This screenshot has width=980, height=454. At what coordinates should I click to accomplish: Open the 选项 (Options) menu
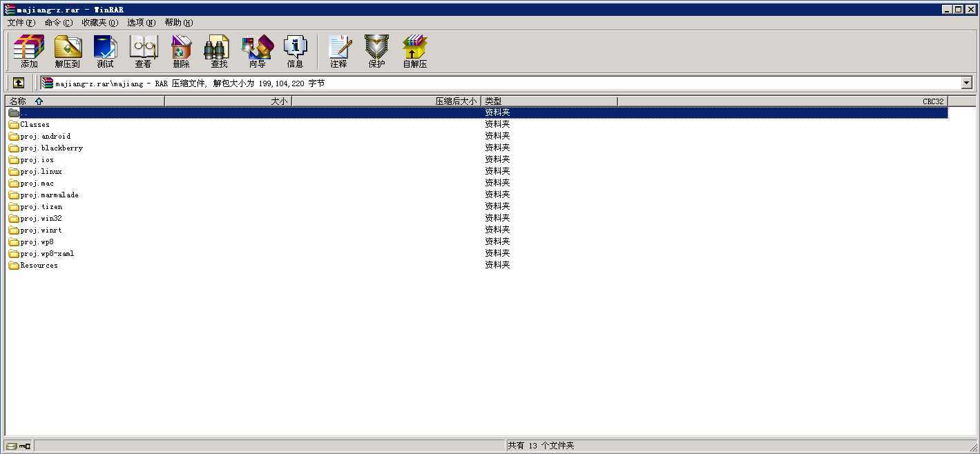pos(141,23)
